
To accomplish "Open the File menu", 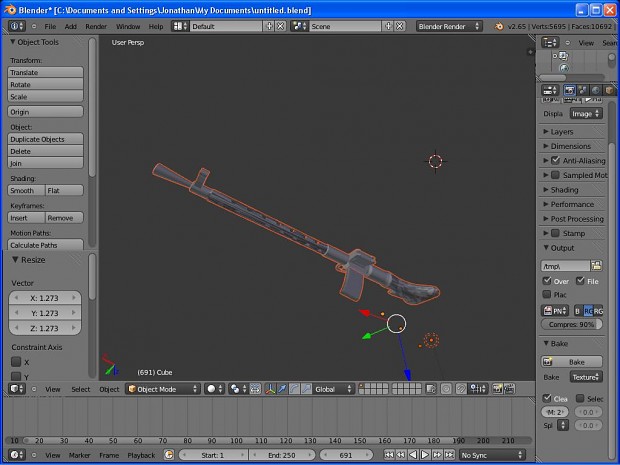I will coord(50,26).
